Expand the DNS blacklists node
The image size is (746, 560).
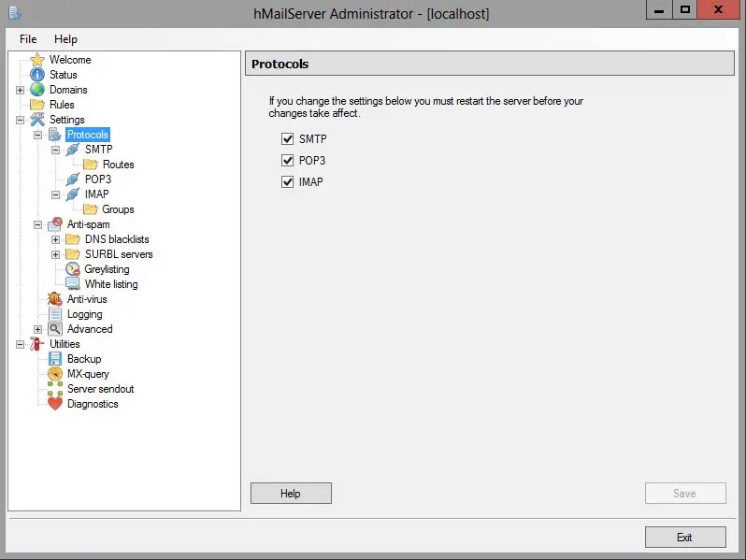pyautogui.click(x=56, y=239)
